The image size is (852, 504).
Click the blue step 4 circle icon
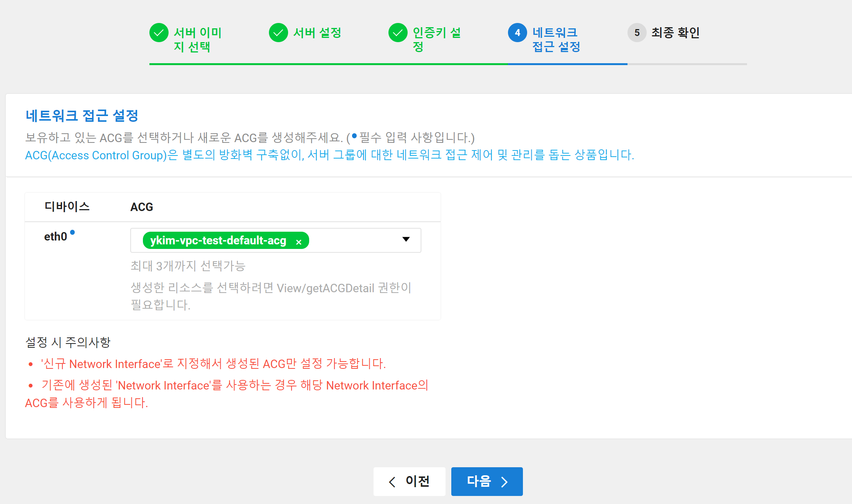(x=517, y=33)
